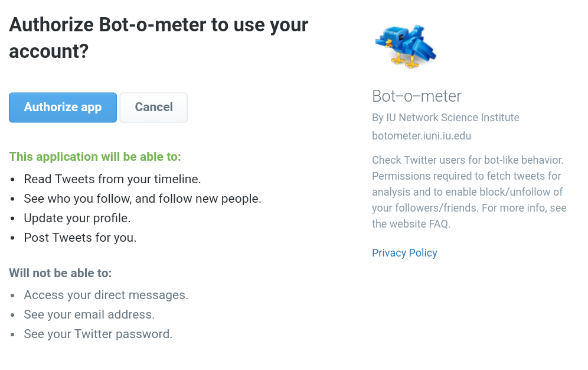Click 'Update your profile' permission item

[77, 218]
